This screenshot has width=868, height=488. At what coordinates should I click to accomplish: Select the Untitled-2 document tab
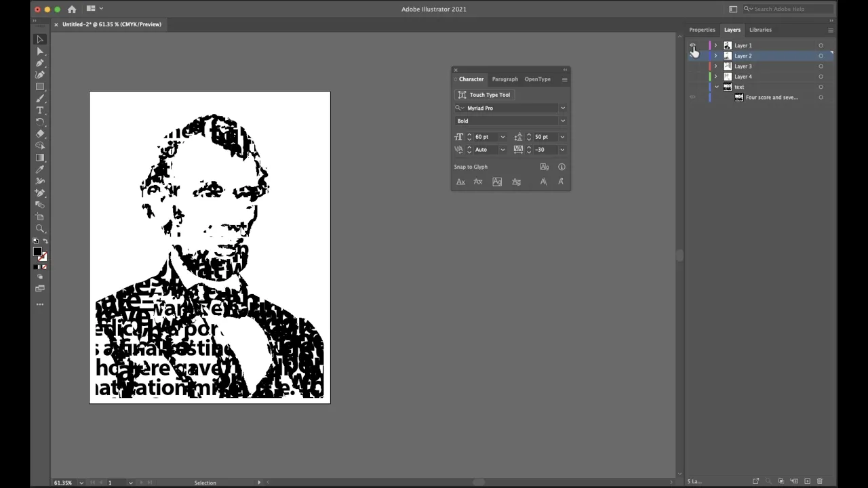pyautogui.click(x=112, y=24)
